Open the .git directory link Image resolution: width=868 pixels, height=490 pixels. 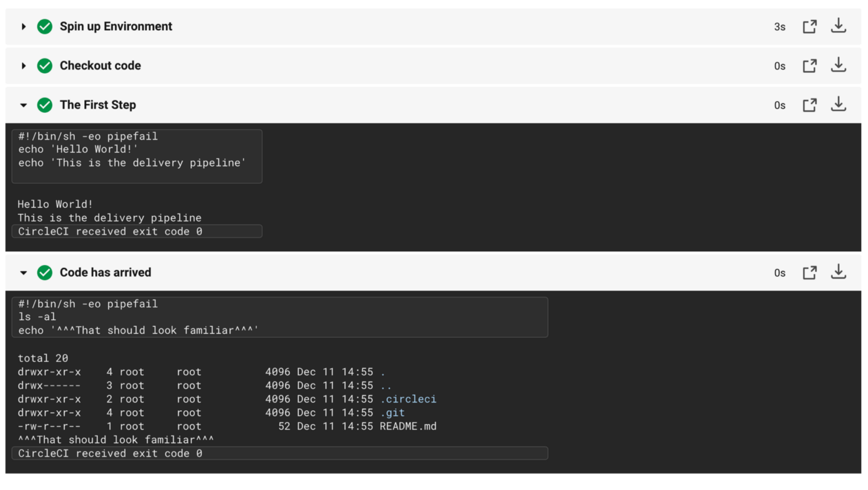pos(393,412)
